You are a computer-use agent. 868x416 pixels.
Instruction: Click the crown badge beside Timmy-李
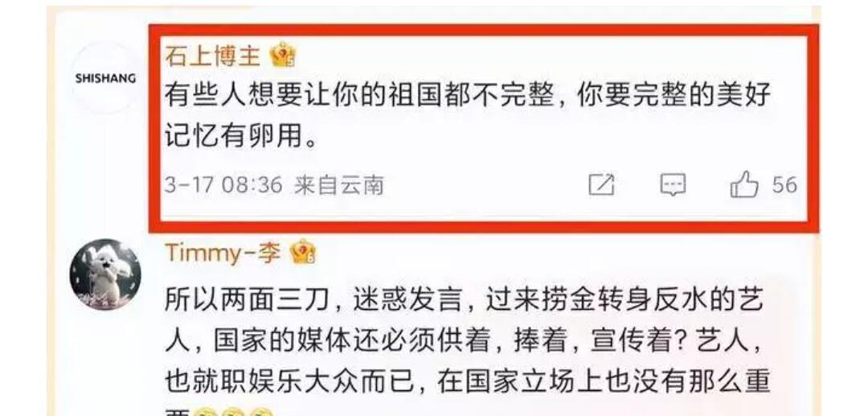[x=303, y=252]
